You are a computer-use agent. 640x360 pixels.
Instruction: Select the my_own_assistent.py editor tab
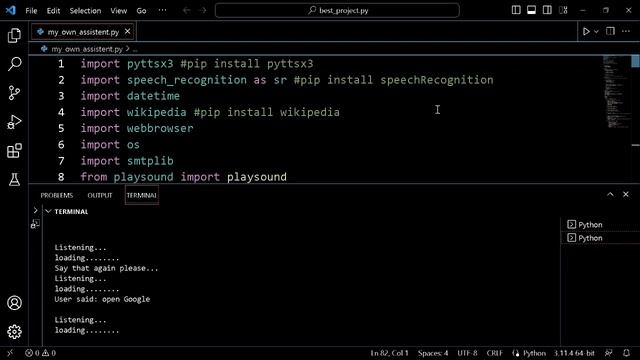pos(83,32)
